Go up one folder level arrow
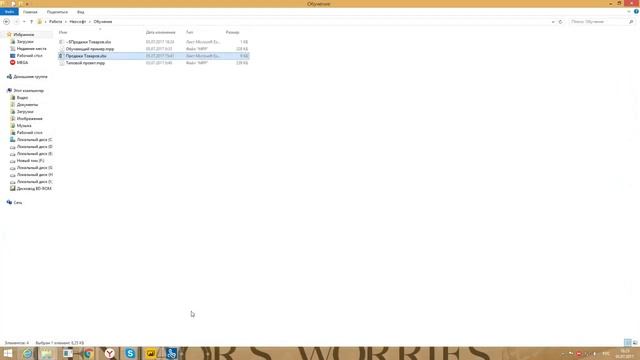This screenshot has height=360, width=640. (31, 22)
